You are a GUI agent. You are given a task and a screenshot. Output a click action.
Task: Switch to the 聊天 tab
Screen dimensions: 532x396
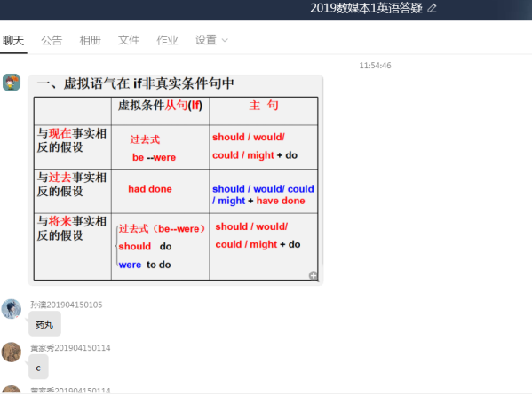click(x=13, y=40)
